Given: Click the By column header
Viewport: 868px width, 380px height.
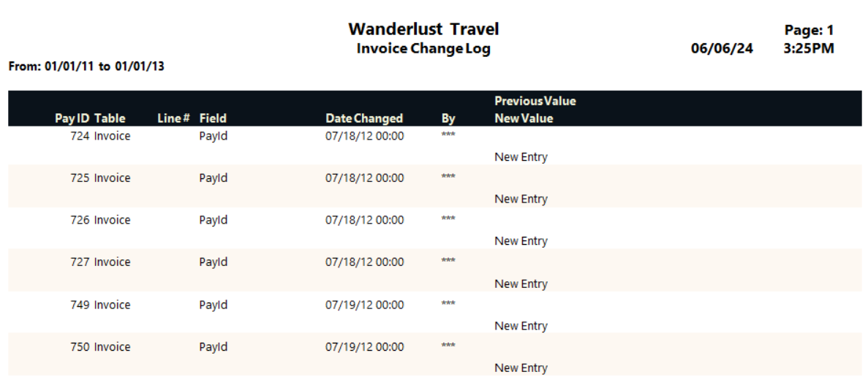Looking at the screenshot, I should click(448, 118).
